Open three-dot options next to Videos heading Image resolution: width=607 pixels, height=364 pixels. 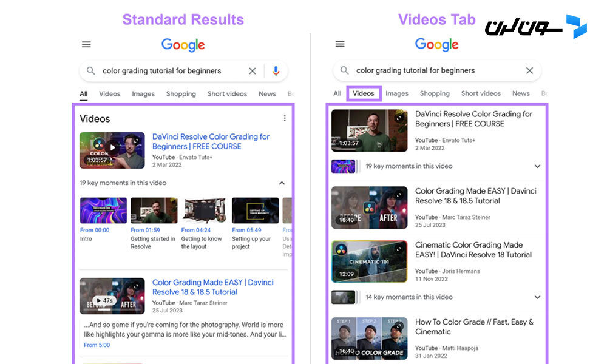tap(285, 118)
